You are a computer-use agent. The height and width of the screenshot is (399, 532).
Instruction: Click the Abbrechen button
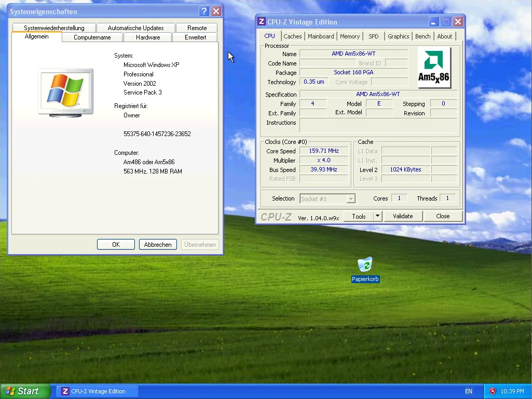158,244
